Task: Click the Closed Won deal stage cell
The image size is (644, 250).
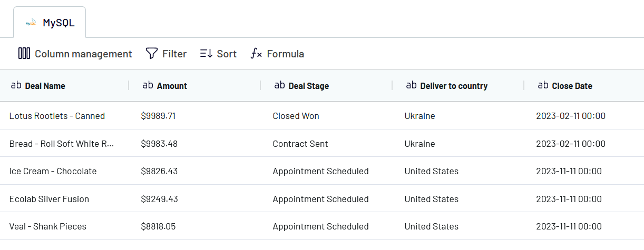Action: (296, 116)
